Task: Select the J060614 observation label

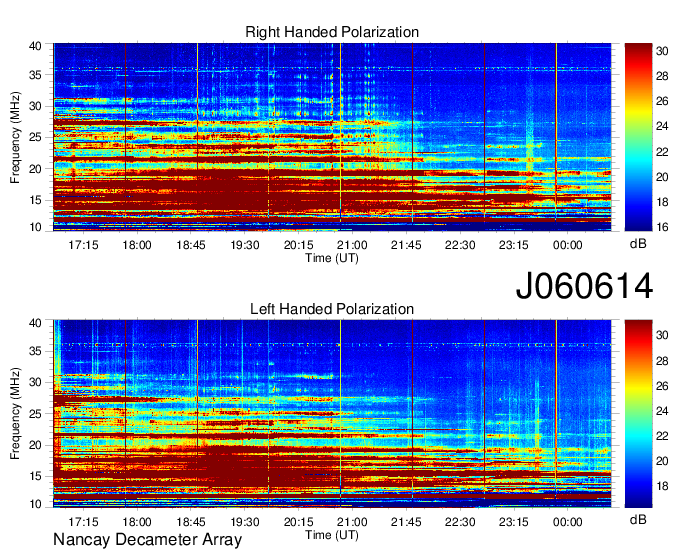Action: pyautogui.click(x=584, y=286)
